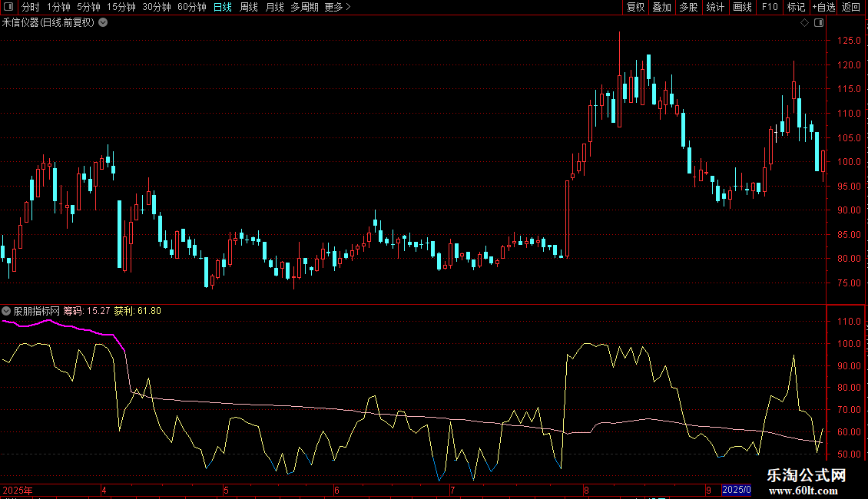Open F10 company info
Viewport: 868px width, 499px height.
tap(770, 7)
